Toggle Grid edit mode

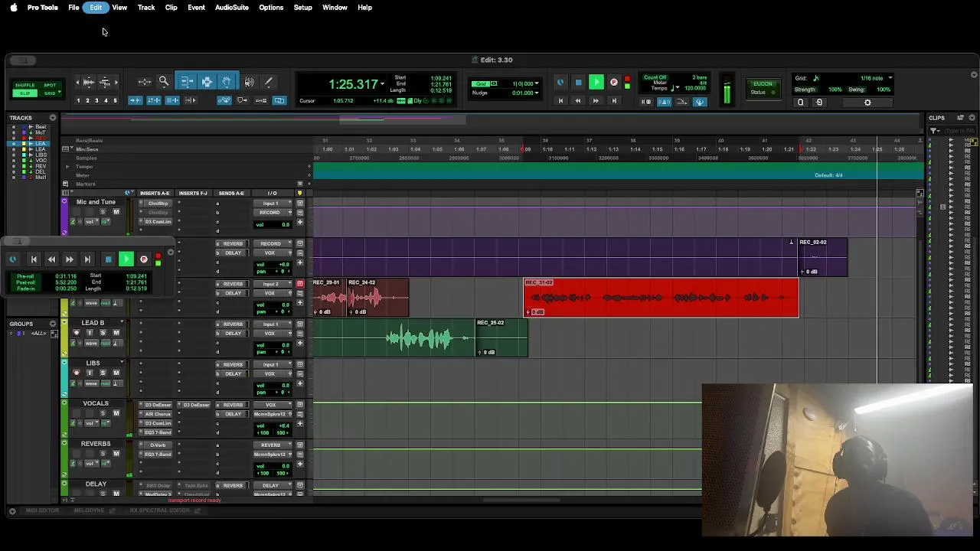click(x=50, y=93)
